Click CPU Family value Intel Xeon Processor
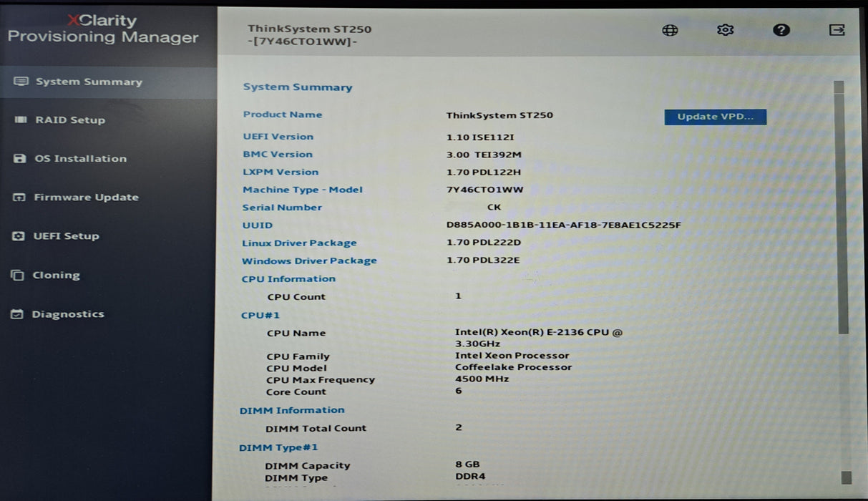This screenshot has width=868, height=501. point(512,356)
